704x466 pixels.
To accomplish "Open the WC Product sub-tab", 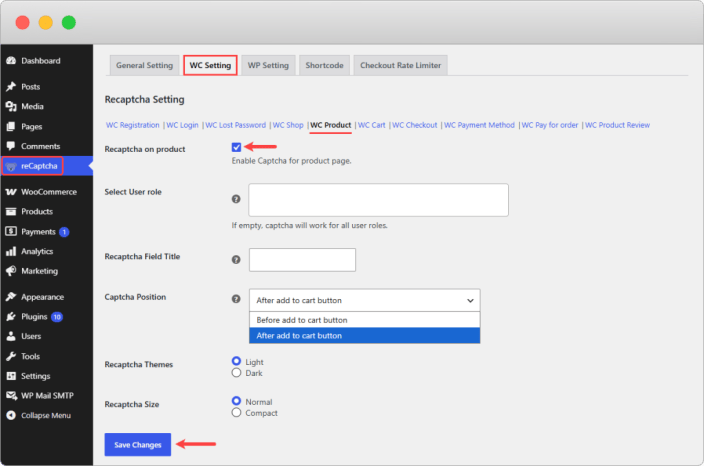I will [x=330, y=125].
